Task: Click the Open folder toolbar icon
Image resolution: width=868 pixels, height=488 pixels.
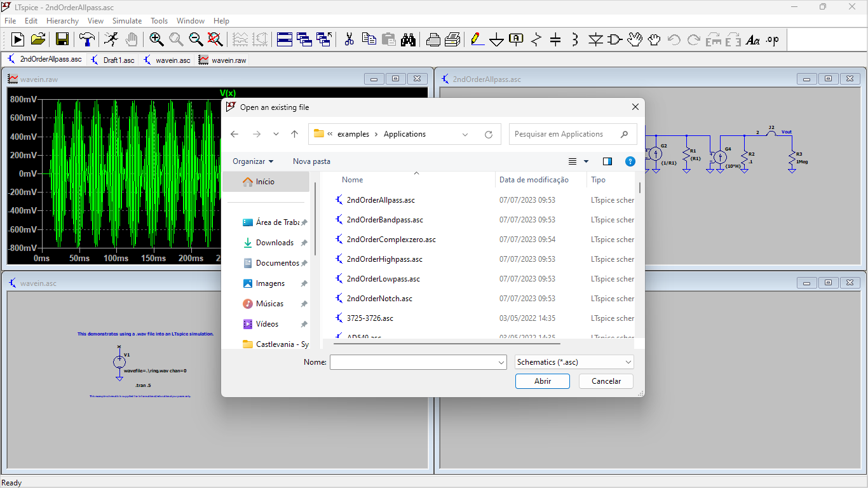Action: [38, 39]
